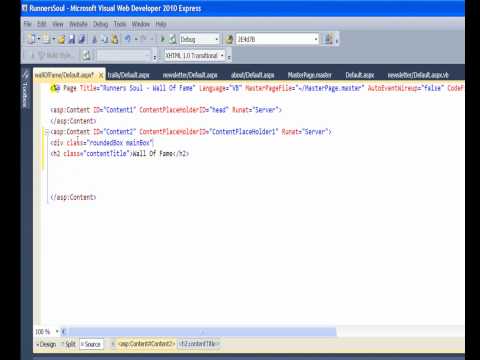This screenshot has width=480, height=360.
Task: Open the find combo box dropdown
Action: click(x=316, y=39)
